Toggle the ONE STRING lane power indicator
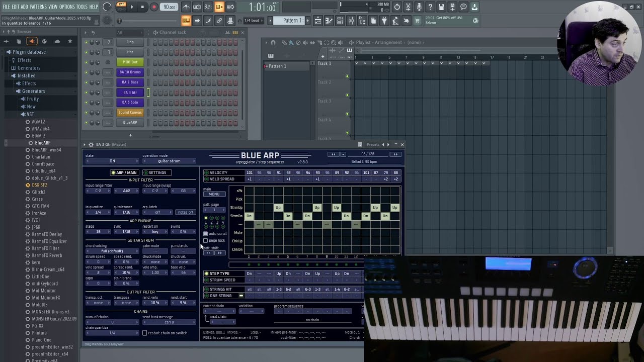The height and width of the screenshot is (362, 644). click(x=207, y=296)
